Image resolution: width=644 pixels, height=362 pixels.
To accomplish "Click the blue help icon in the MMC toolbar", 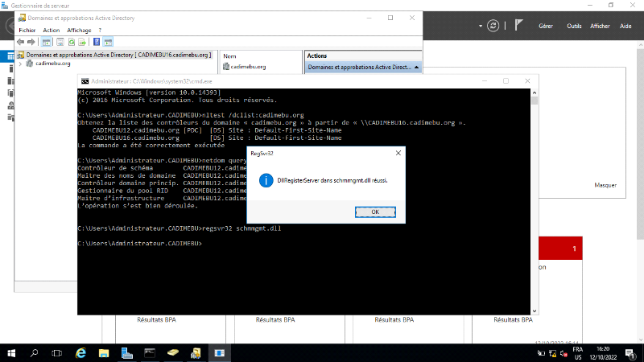I will tap(97, 41).
